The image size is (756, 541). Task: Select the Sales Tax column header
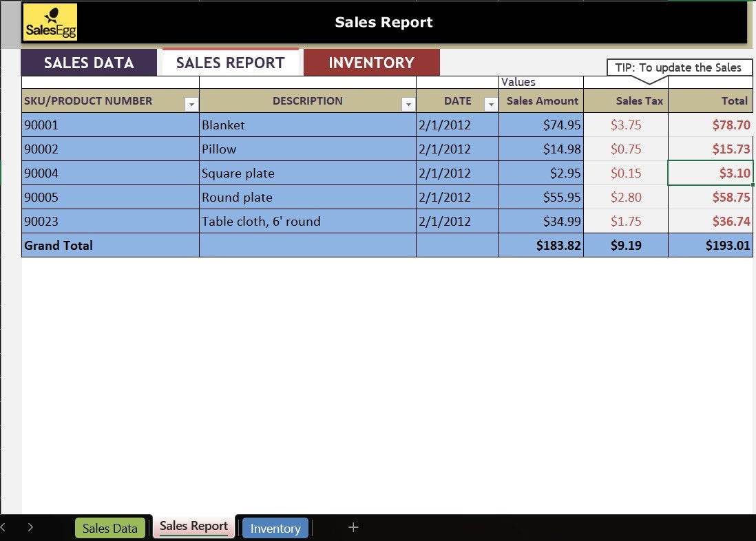click(x=626, y=101)
